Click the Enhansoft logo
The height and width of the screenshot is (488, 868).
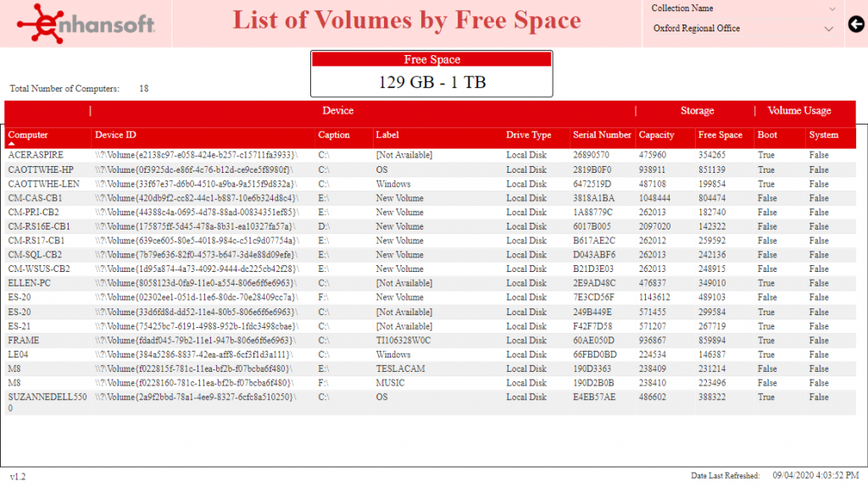(86, 24)
